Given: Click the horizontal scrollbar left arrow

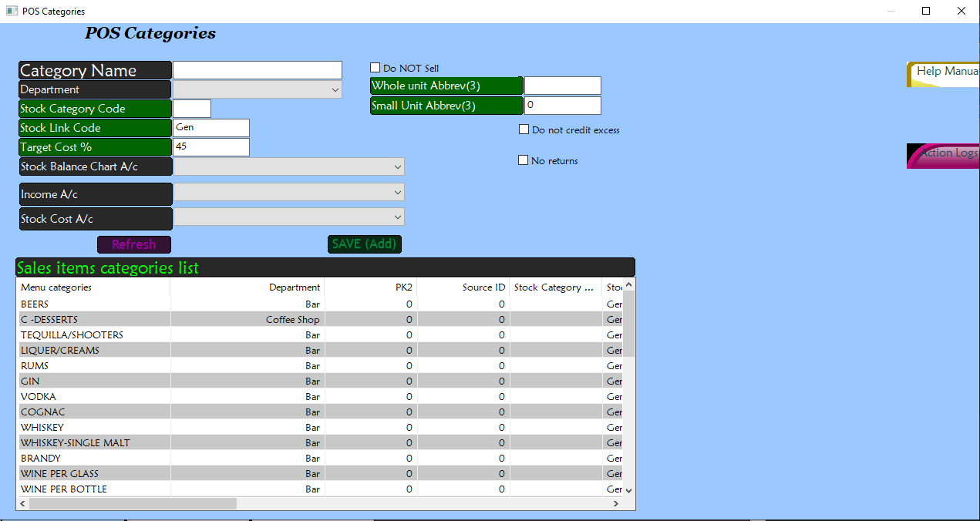Looking at the screenshot, I should click(x=22, y=503).
